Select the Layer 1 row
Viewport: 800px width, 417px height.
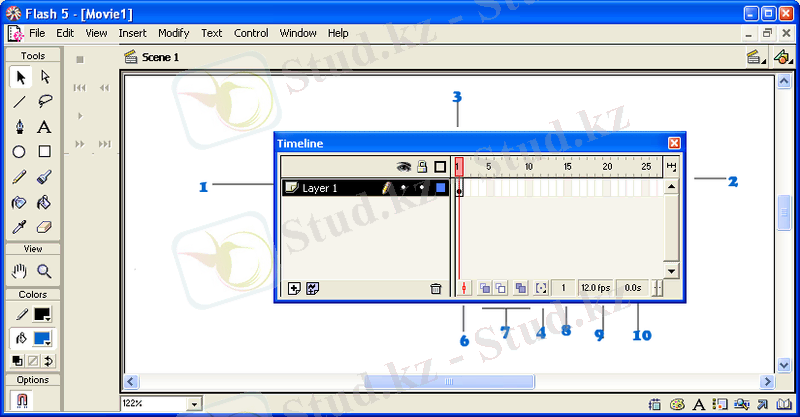click(x=365, y=188)
